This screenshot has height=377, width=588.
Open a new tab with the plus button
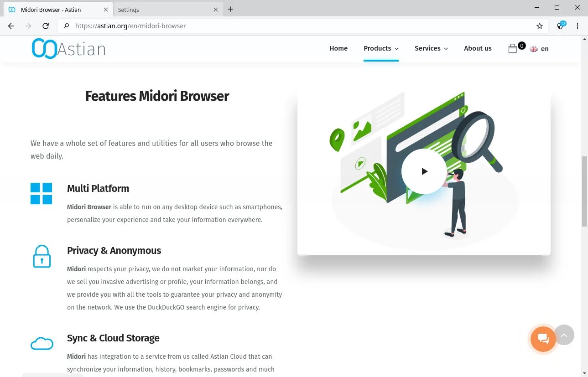pos(230,9)
